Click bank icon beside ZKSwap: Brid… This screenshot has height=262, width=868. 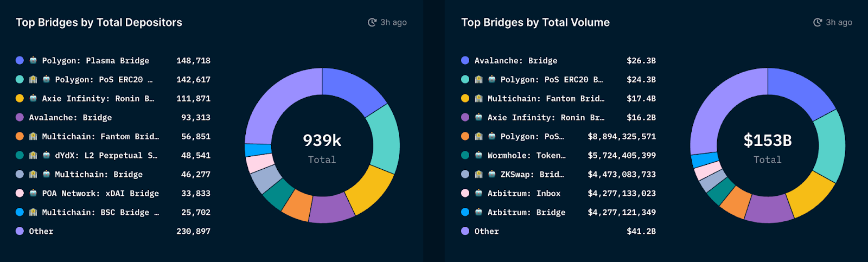coord(478,174)
